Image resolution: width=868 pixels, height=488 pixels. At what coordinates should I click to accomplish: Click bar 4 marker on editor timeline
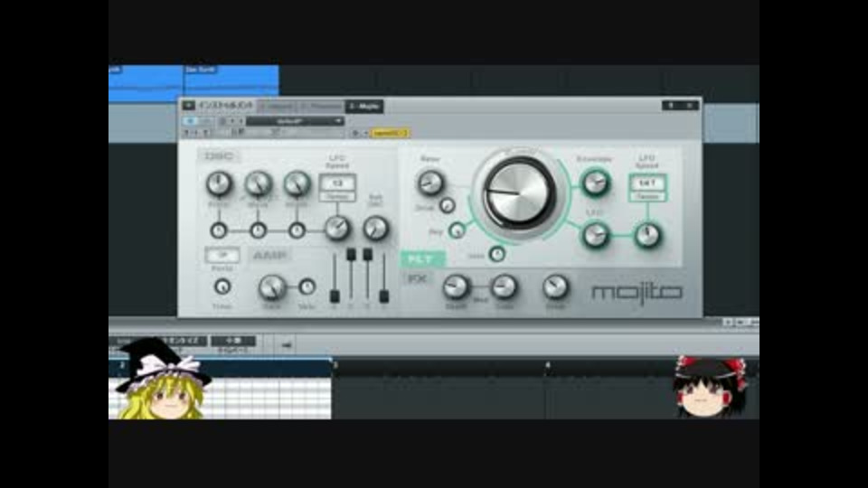pos(548,365)
